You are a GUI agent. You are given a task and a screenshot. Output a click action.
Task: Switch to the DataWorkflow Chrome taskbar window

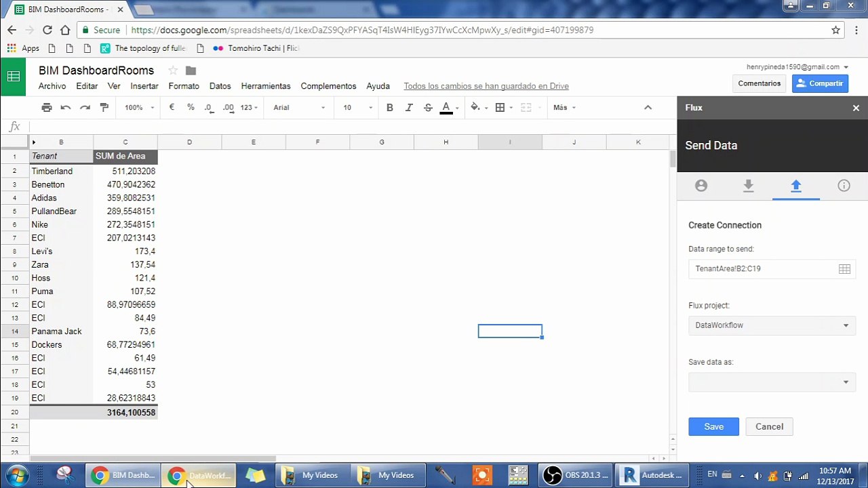199,475
